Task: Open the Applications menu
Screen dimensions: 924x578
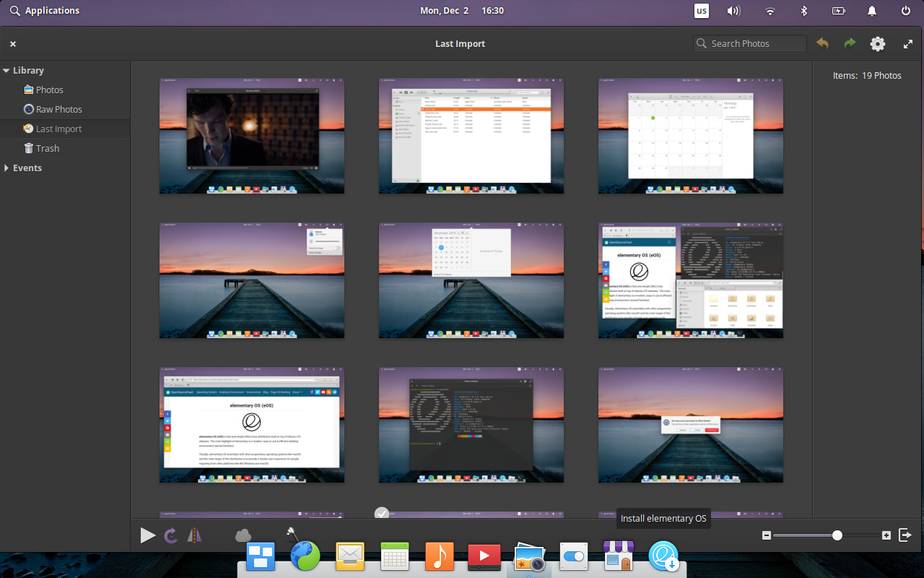Action: click(x=45, y=11)
